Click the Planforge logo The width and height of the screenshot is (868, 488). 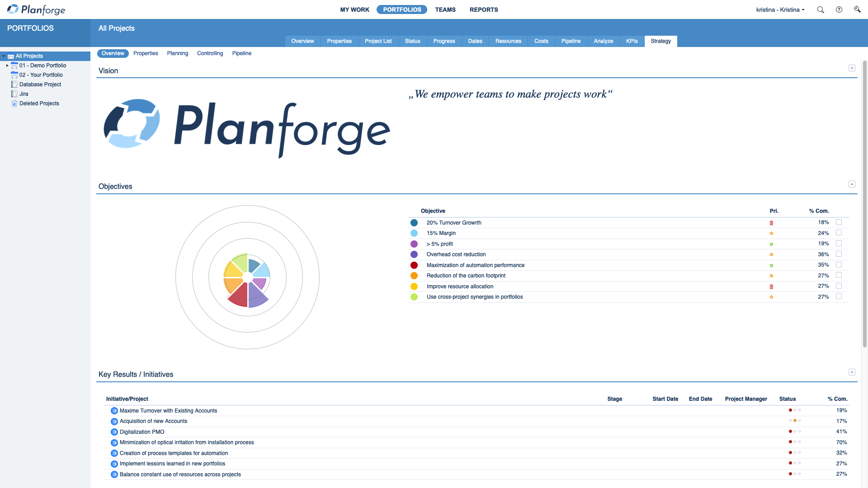click(x=35, y=9)
